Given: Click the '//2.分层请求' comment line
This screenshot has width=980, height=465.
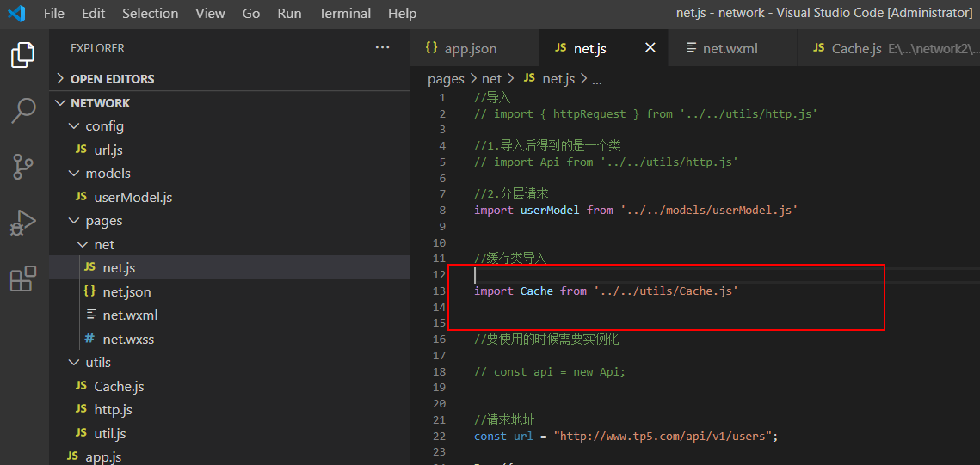Looking at the screenshot, I should pyautogui.click(x=511, y=194).
